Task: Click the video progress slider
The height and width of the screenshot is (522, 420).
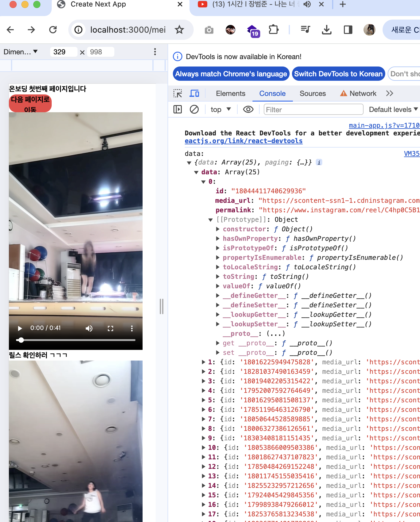Action: tap(76, 340)
